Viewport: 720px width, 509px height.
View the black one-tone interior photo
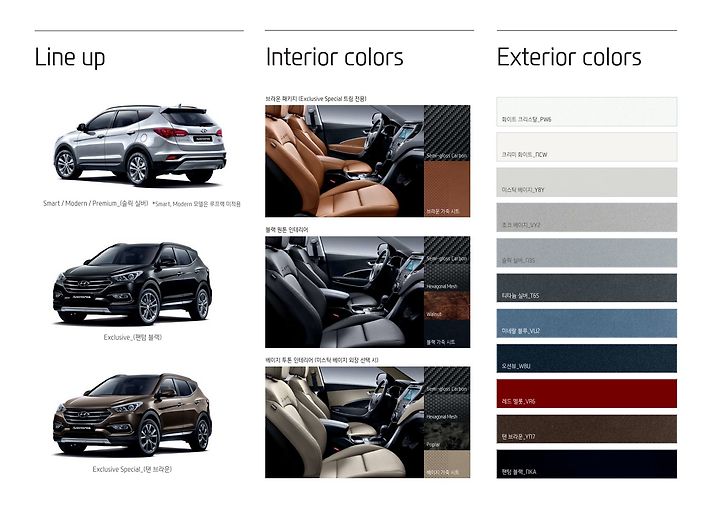(x=344, y=292)
